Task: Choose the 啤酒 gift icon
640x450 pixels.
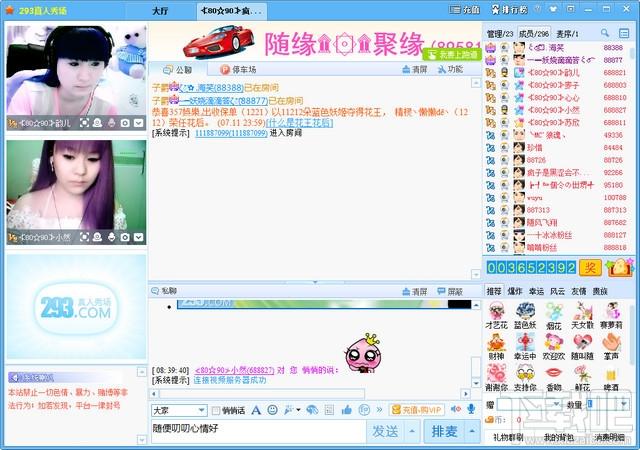Action: coord(611,376)
